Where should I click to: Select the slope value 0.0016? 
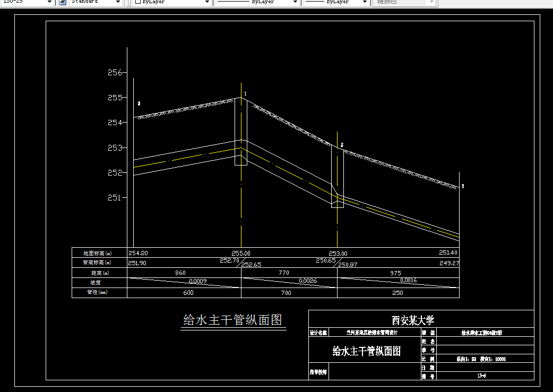[409, 281]
